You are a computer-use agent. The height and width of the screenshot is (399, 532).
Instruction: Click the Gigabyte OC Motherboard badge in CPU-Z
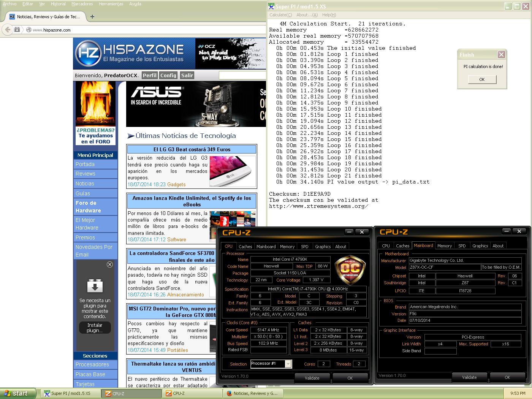[x=349, y=270]
